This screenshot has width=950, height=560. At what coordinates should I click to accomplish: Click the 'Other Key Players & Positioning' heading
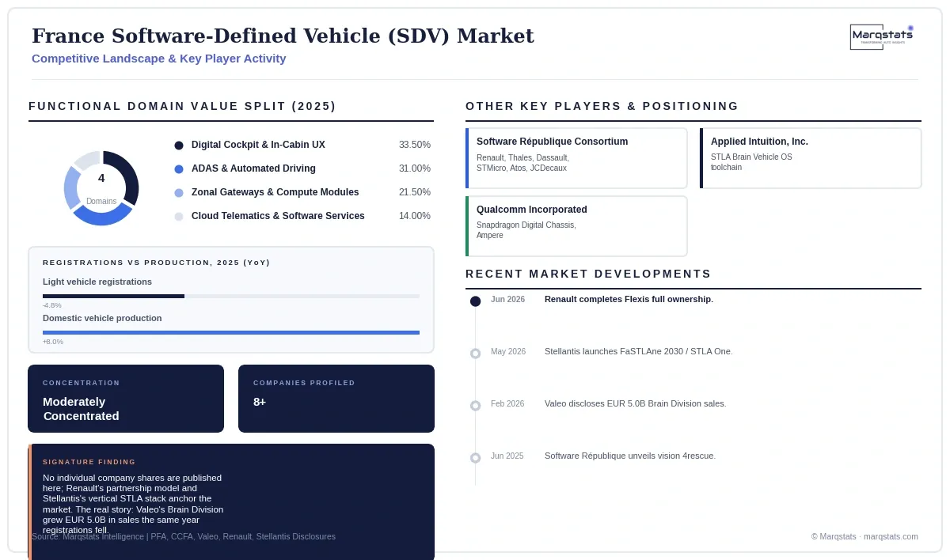coord(602,107)
